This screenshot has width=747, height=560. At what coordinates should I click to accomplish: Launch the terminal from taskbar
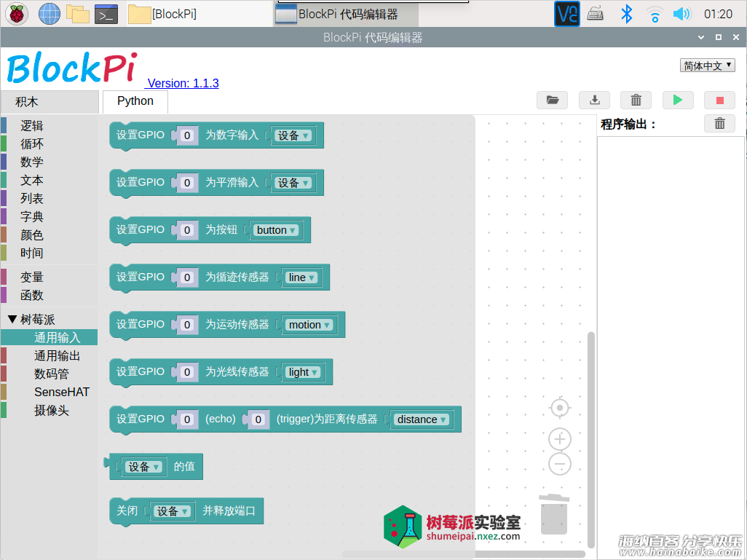pos(106,15)
